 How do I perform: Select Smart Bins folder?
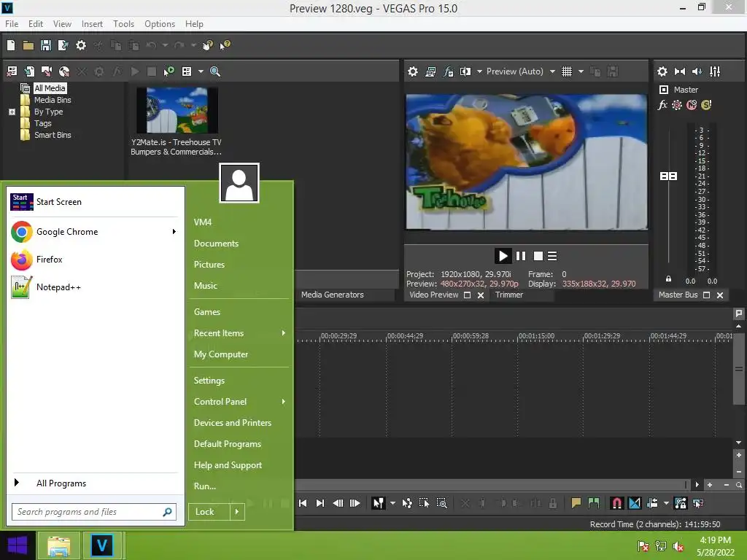tap(53, 135)
